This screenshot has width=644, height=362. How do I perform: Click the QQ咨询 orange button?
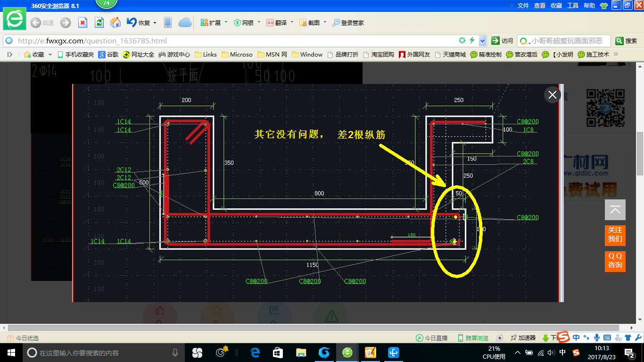point(615,261)
